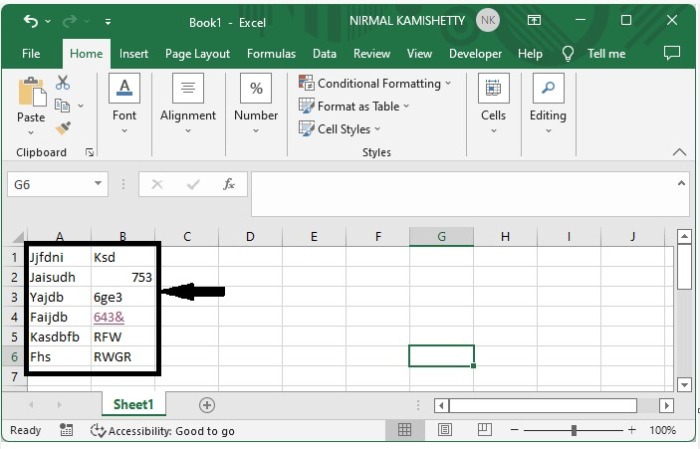
Task: Open Format as Table menu
Action: [x=354, y=106]
